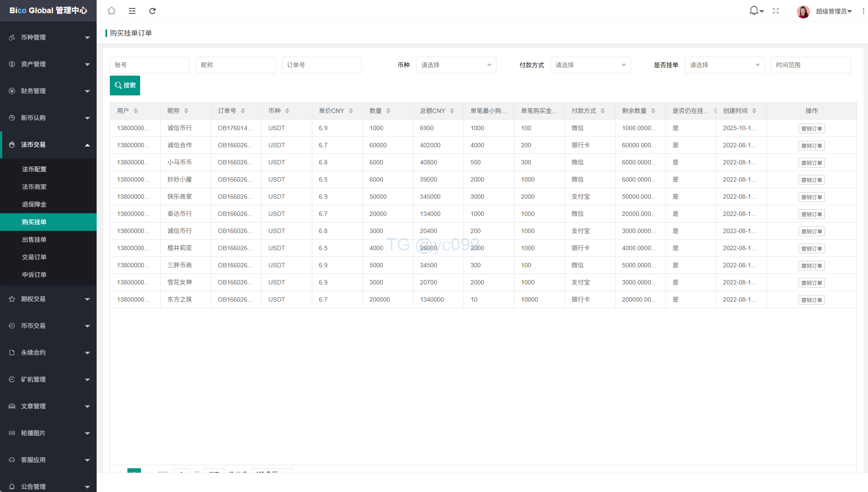Viewport: 868px width, 492px height.
Task: Open the vertical more-options dots
Action: pos(863,11)
